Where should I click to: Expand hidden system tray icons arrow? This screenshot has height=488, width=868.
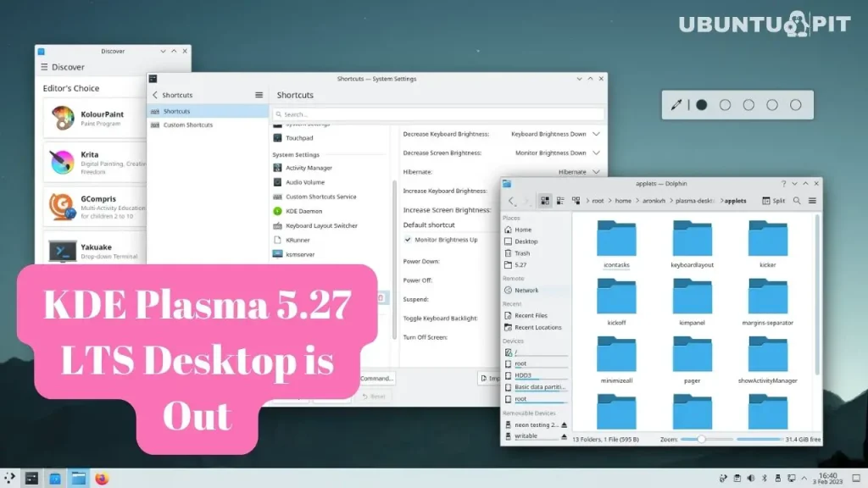coord(804,478)
